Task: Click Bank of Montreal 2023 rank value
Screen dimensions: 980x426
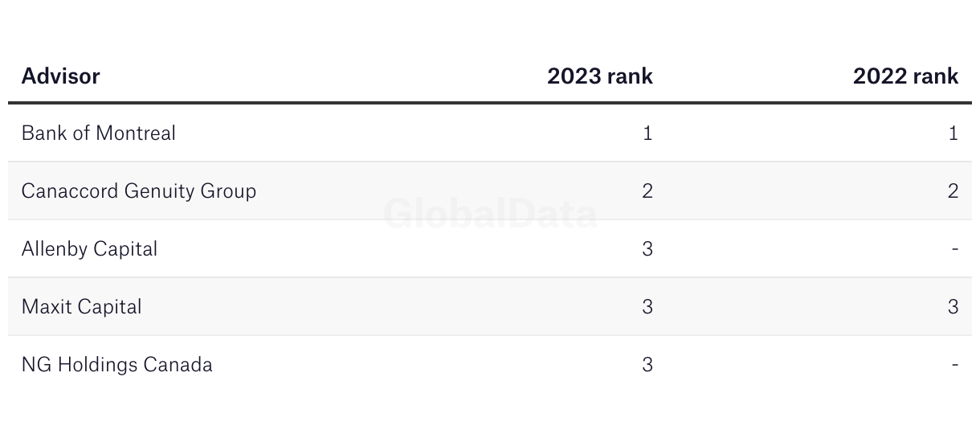Action: [x=648, y=133]
